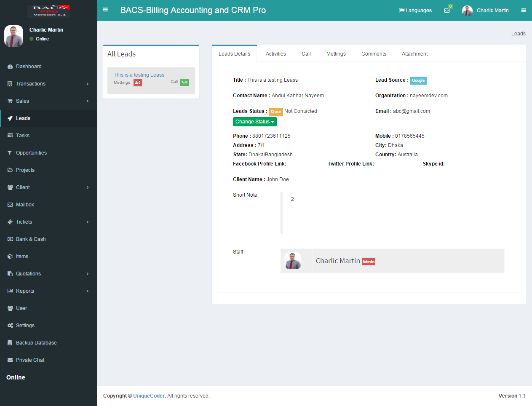Click contact name Abdul Kahhar Nayeem
Viewport: 532px width, 406px height.
pyautogui.click(x=298, y=96)
